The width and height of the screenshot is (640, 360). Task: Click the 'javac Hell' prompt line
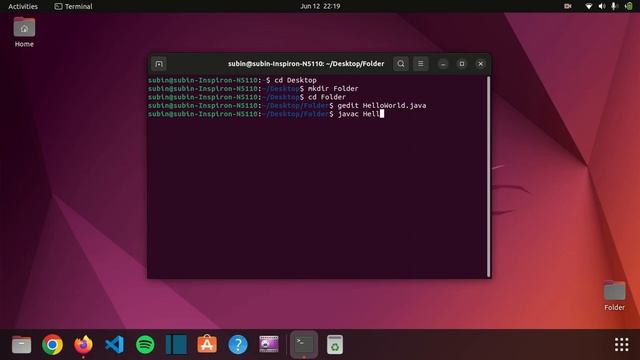point(266,114)
